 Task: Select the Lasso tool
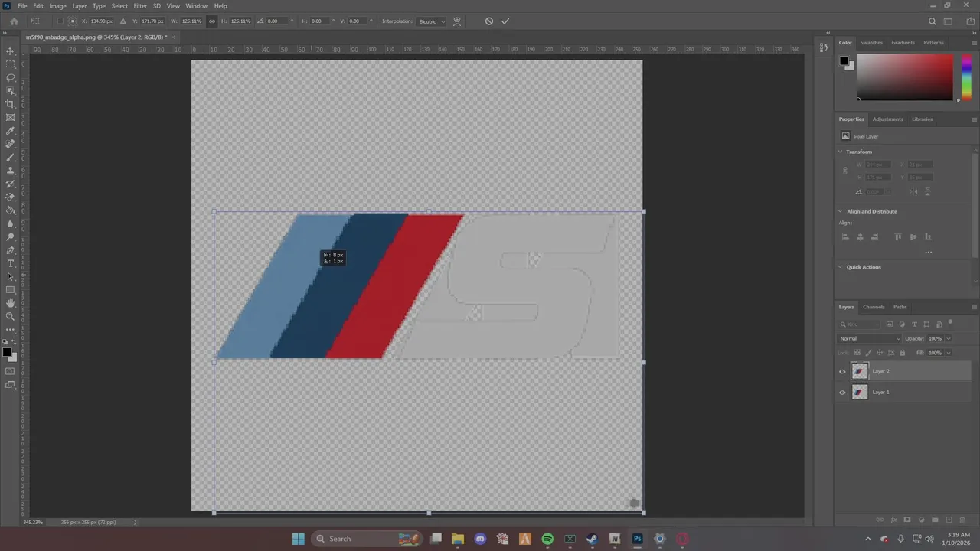pyautogui.click(x=11, y=77)
